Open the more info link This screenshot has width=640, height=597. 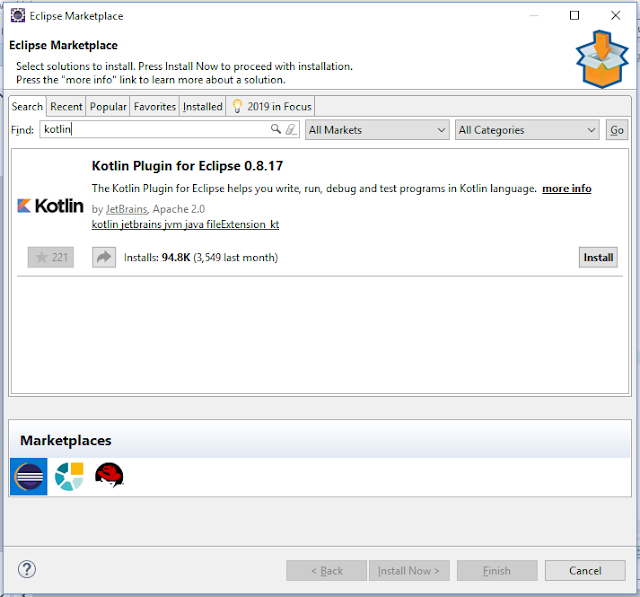click(567, 189)
